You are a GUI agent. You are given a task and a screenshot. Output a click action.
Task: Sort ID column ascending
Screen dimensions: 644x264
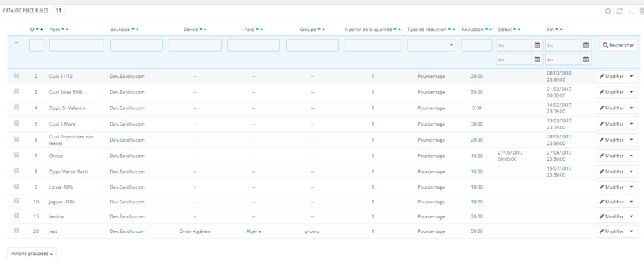(41, 30)
